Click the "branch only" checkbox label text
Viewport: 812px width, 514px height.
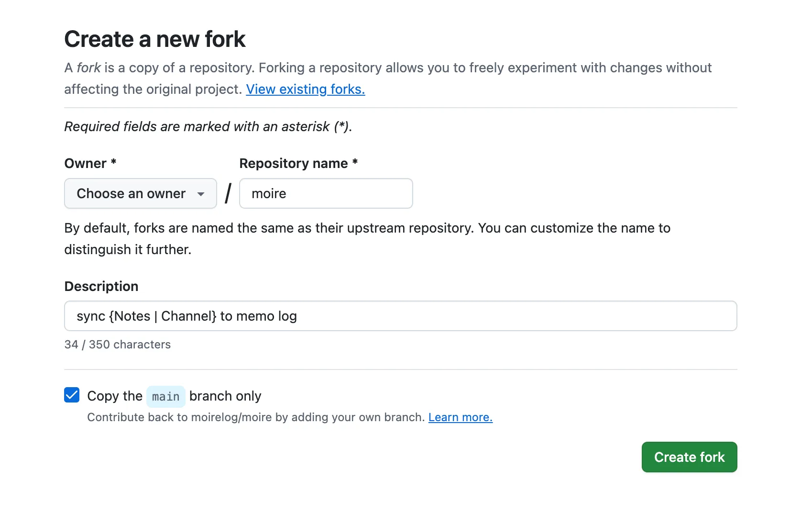pyautogui.click(x=225, y=396)
